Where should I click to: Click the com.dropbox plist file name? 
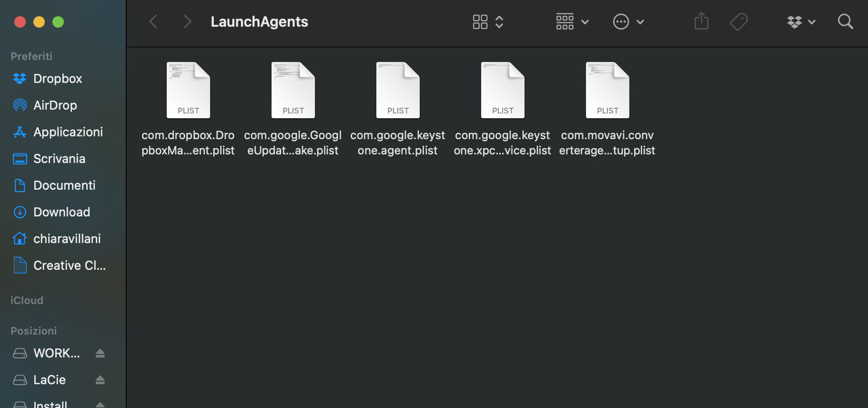[x=188, y=143]
